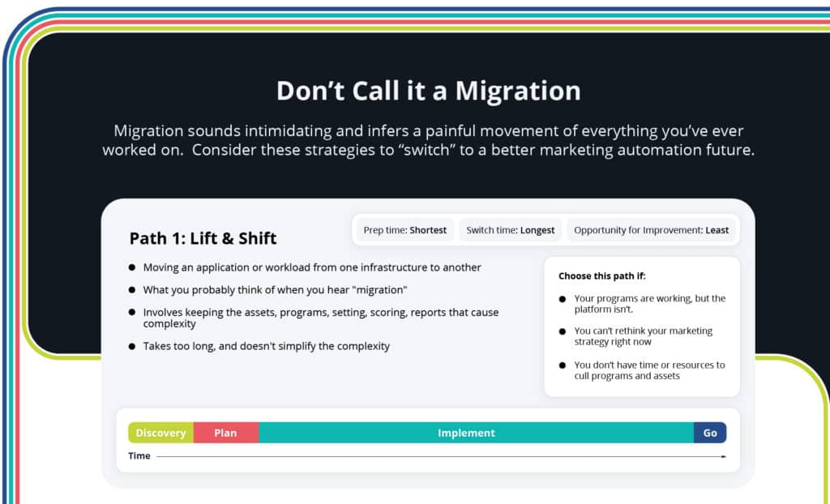
Task: Click the bullet mentioning hearing "migration"
Action: [x=275, y=289]
